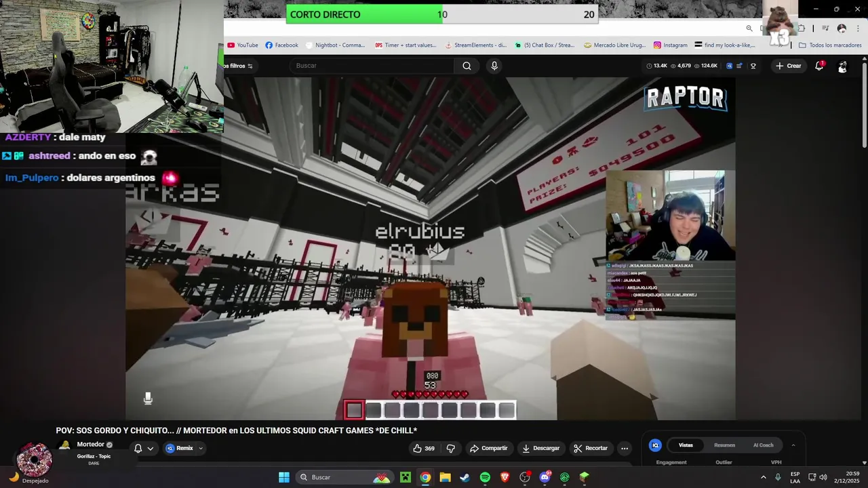This screenshot has height=488, width=868.
Task: Click the Chrome zoom magnifier icon
Action: (x=749, y=28)
